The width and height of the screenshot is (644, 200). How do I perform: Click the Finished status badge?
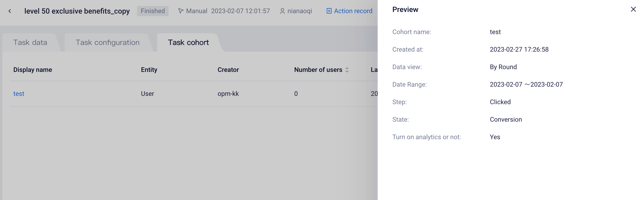(x=153, y=11)
